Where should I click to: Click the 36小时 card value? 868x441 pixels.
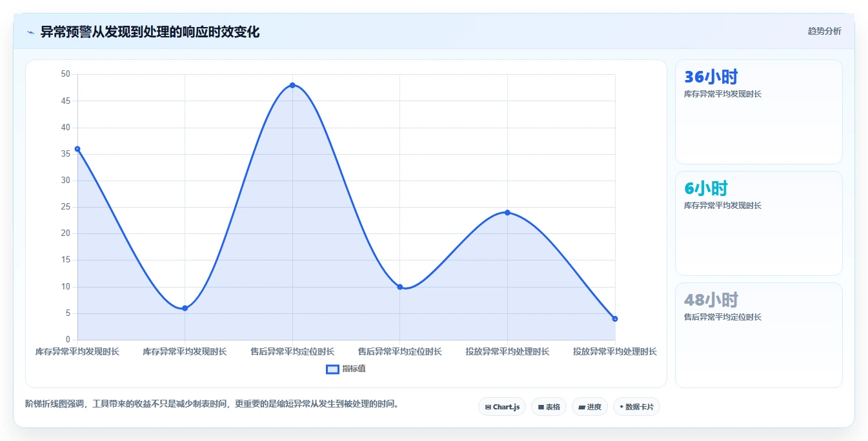711,77
